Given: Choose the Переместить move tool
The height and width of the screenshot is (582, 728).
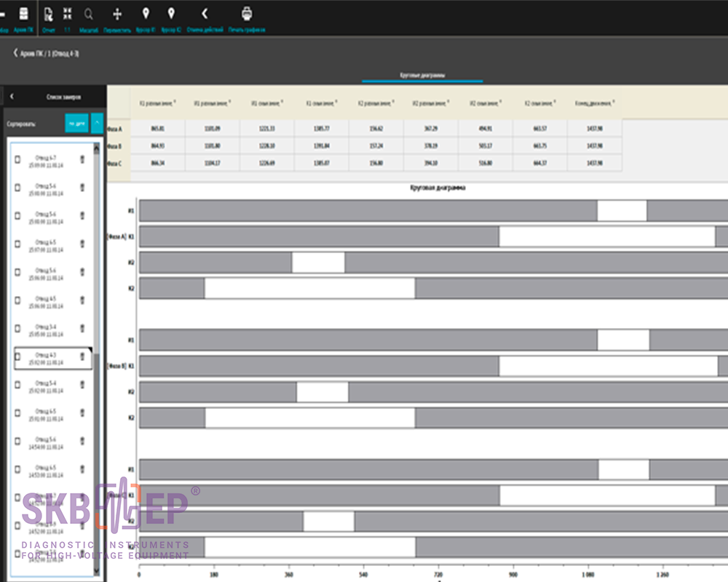Looking at the screenshot, I should 117,14.
